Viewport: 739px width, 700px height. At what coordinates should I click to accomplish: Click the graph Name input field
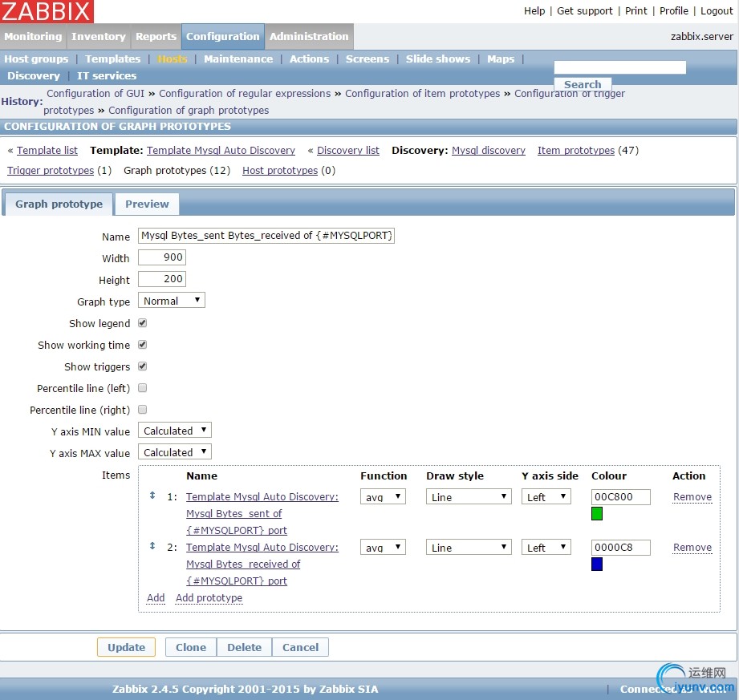266,237
